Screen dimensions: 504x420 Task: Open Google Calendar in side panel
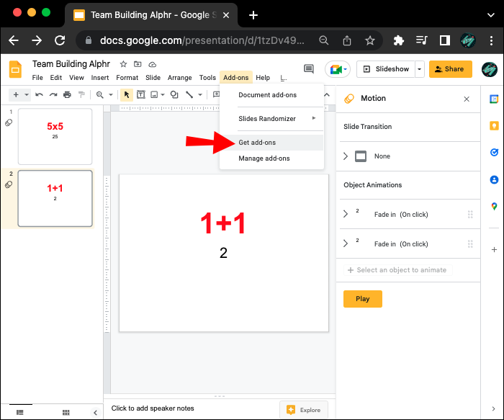[x=494, y=99]
